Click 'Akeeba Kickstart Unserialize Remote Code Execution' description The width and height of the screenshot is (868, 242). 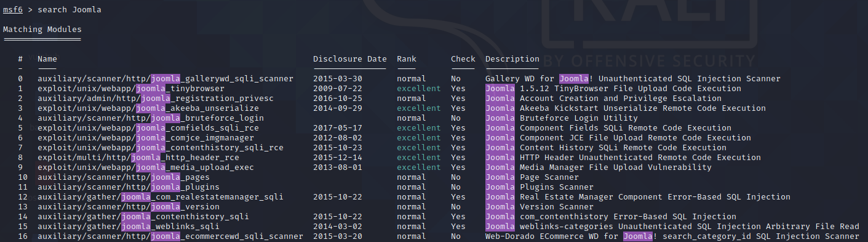643,108
